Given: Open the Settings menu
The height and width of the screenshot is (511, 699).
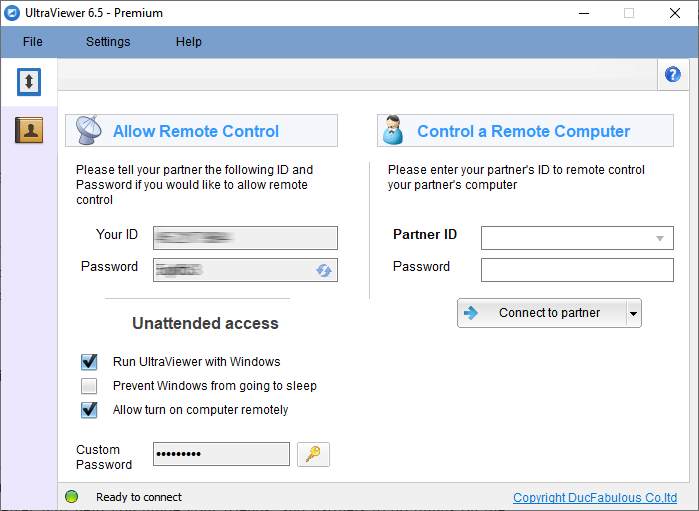Looking at the screenshot, I should click(108, 42).
